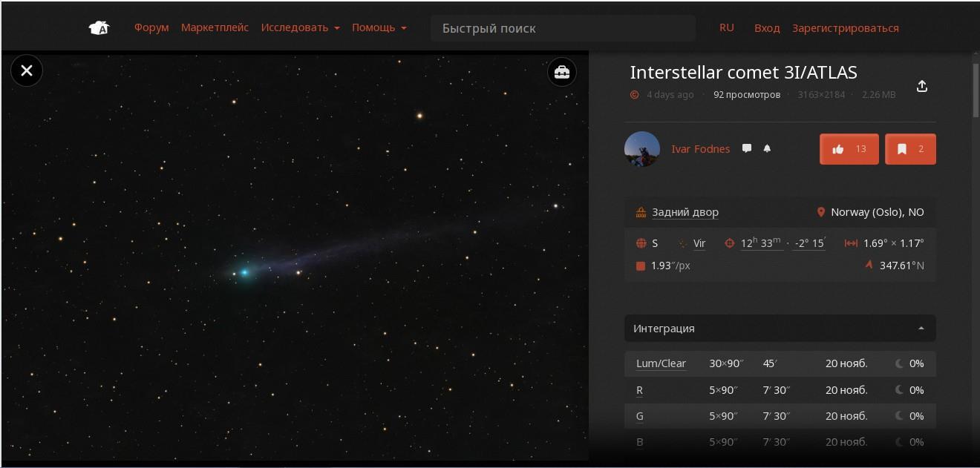Open Ivar Fodnes avatar thumbnail
This screenshot has width=980, height=468.
tap(642, 149)
